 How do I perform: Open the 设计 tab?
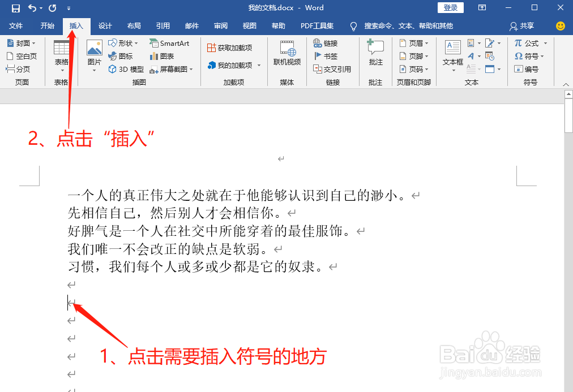pos(105,26)
